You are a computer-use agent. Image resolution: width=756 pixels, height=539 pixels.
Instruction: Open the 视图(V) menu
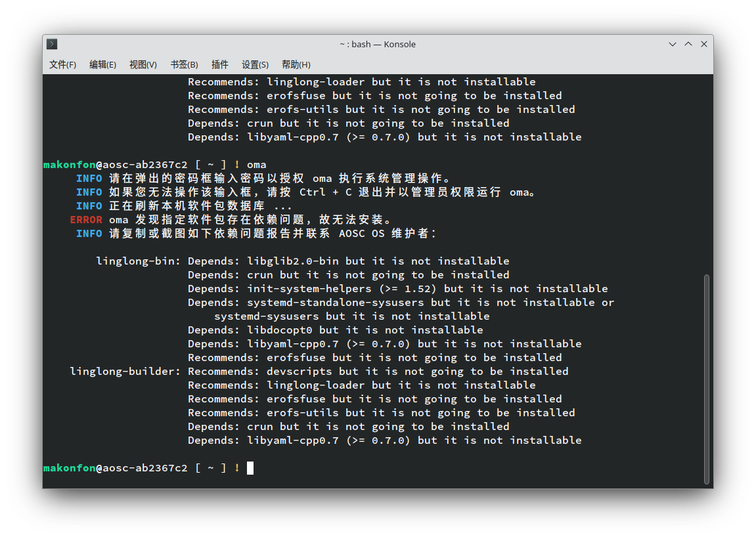tap(143, 64)
